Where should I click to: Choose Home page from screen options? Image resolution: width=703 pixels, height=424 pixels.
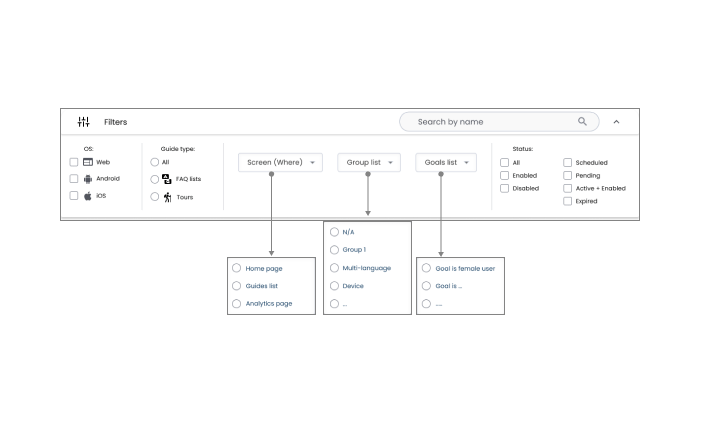click(x=236, y=268)
